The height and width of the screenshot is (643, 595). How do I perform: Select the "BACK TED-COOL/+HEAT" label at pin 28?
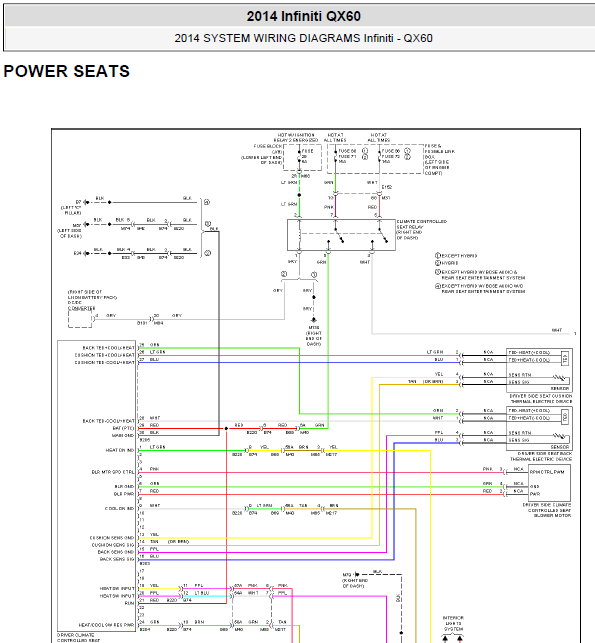(x=109, y=421)
